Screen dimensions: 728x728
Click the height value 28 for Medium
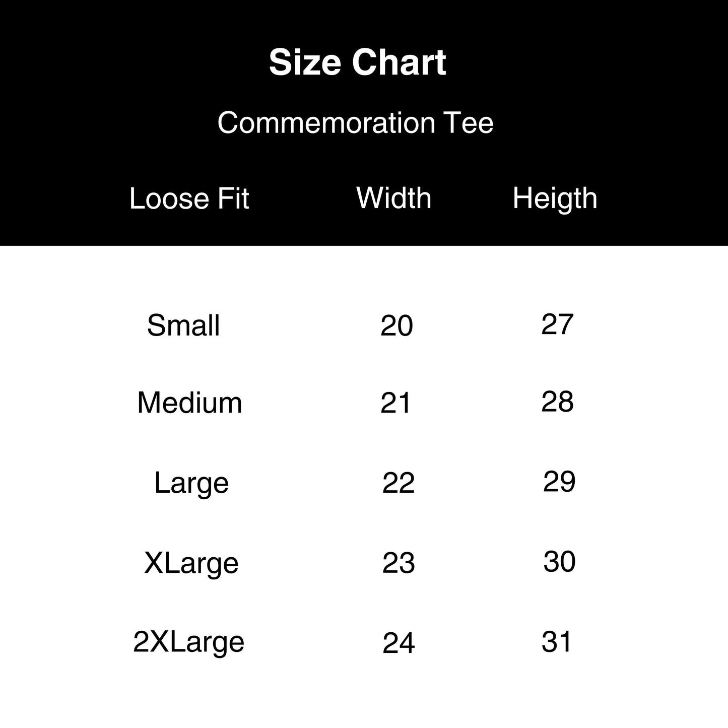point(557,402)
